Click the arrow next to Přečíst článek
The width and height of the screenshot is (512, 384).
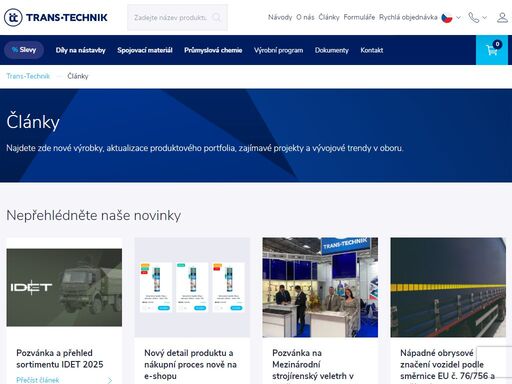pos(110,380)
